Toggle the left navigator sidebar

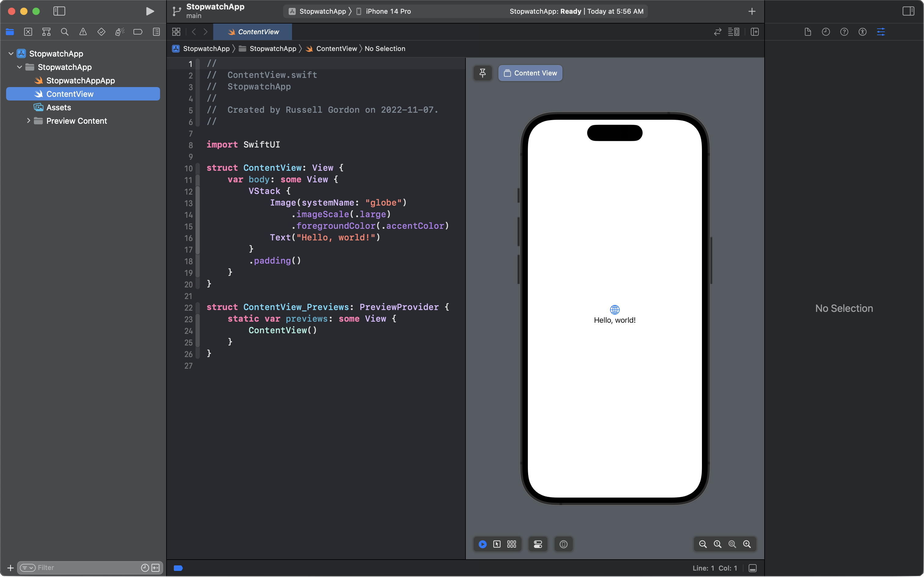click(59, 11)
